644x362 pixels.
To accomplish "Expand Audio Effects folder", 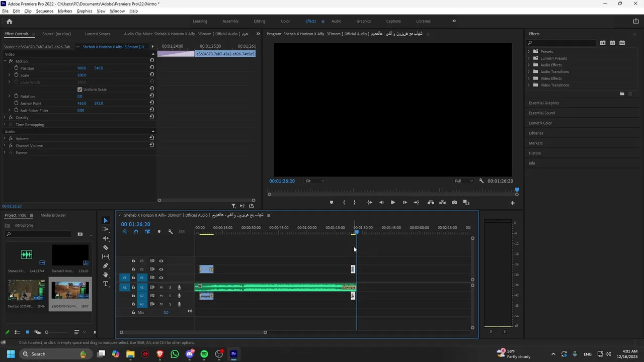I will pyautogui.click(x=529, y=65).
